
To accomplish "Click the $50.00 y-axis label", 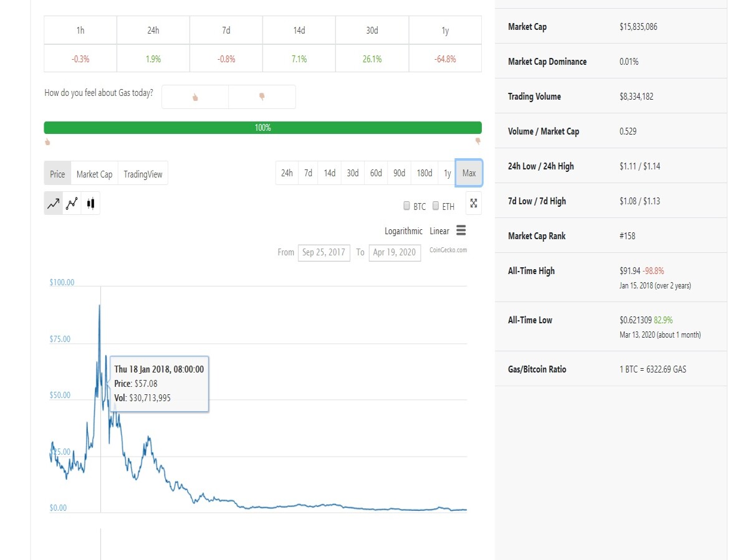I will [60, 396].
